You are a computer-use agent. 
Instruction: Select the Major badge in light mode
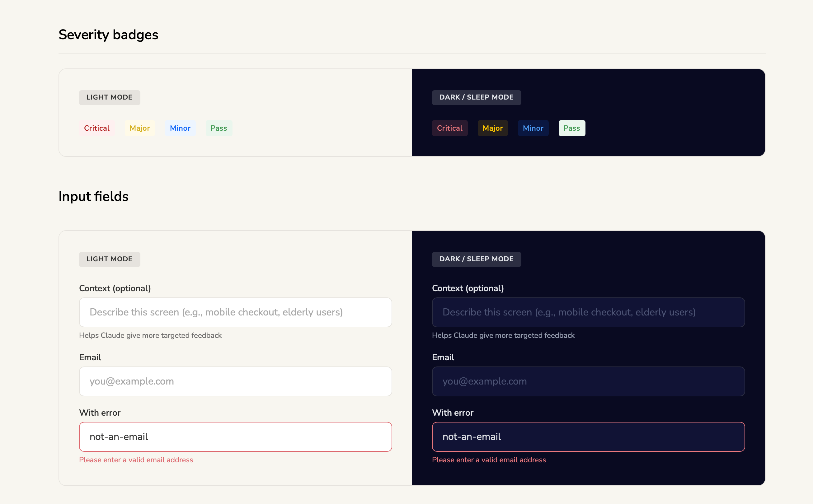coord(140,128)
